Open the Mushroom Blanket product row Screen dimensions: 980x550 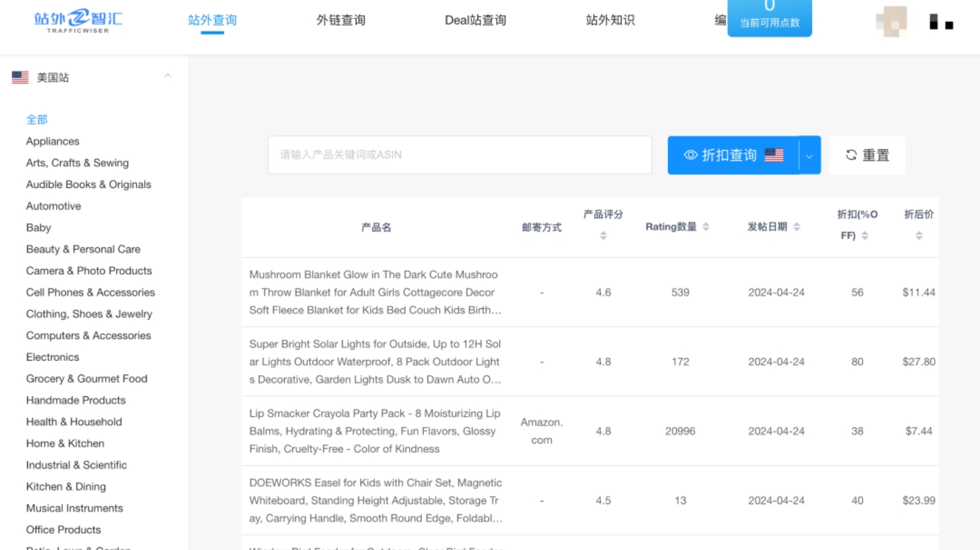[374, 292]
